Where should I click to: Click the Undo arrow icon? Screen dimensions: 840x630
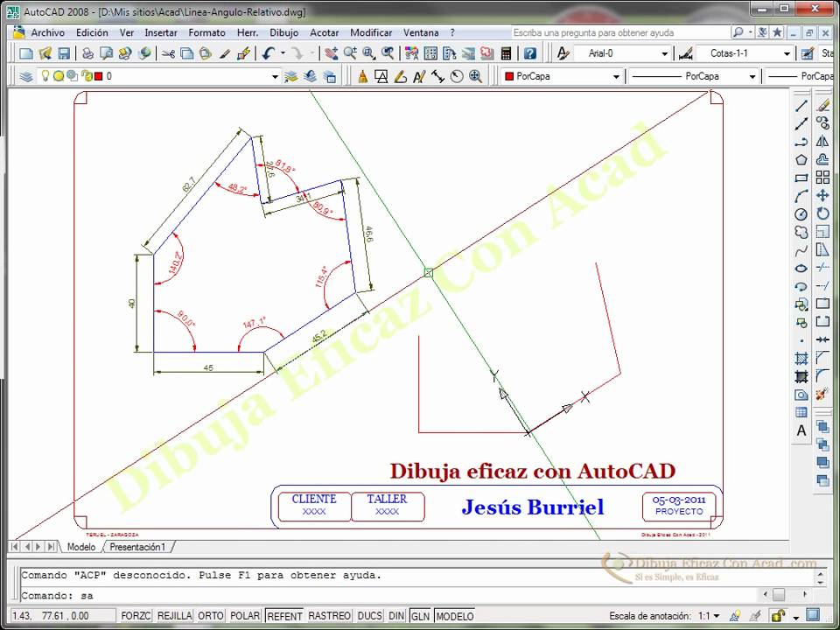pos(269,53)
